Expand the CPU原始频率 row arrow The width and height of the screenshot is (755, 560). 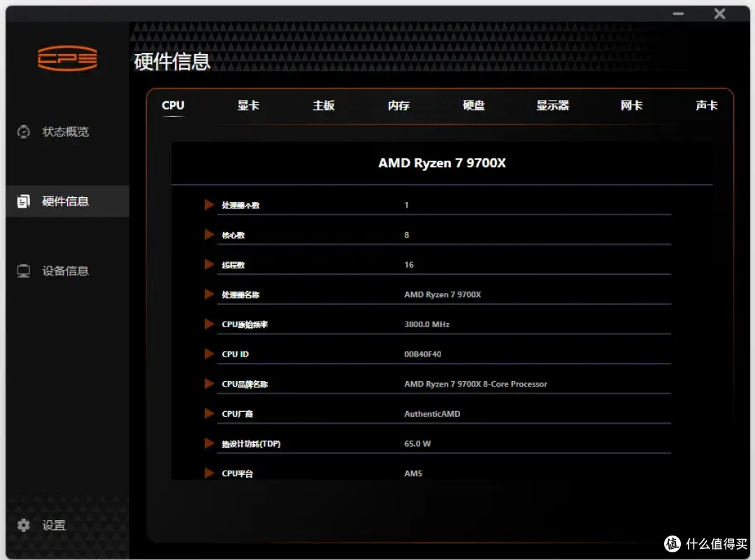pyautogui.click(x=209, y=324)
